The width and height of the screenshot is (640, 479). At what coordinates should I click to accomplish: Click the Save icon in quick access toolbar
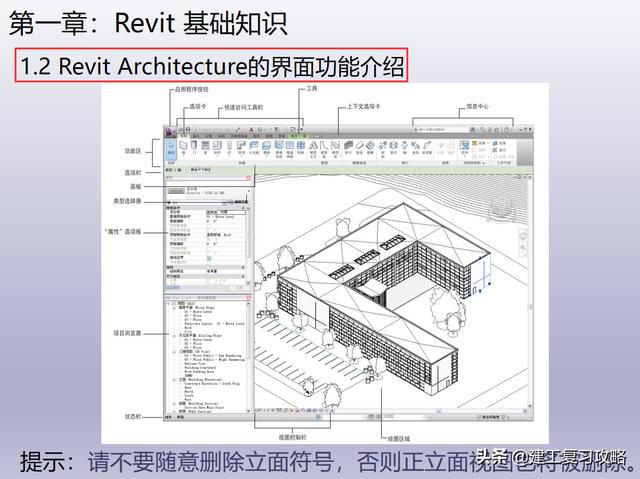(x=188, y=129)
